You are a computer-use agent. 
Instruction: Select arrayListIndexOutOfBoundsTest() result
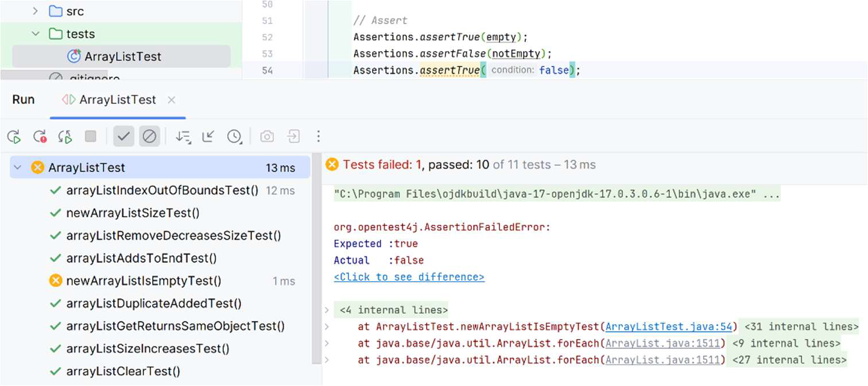(x=162, y=190)
